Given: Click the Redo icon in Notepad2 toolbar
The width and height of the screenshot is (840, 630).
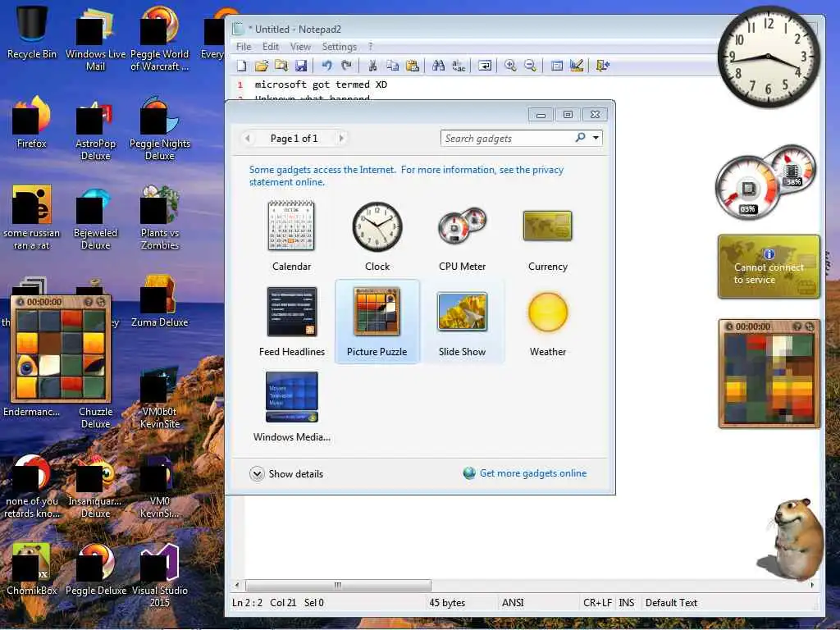Looking at the screenshot, I should click(x=346, y=66).
